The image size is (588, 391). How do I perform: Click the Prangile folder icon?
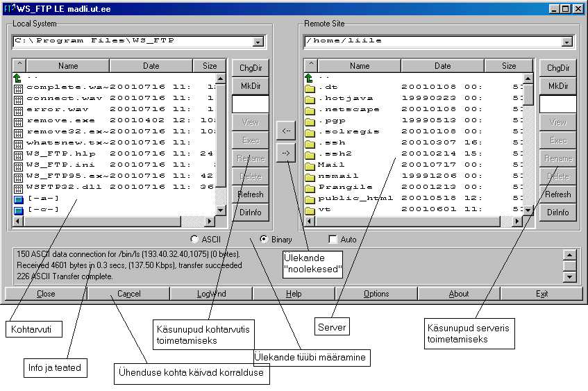click(310, 188)
